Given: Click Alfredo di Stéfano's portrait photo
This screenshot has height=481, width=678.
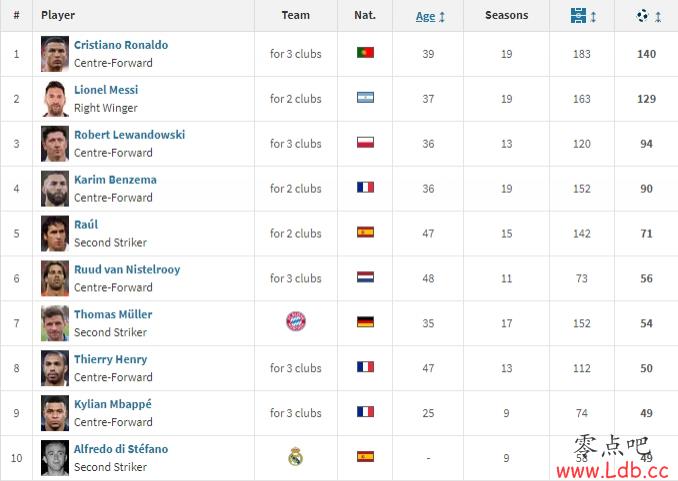Looking at the screenshot, I should point(55,458).
